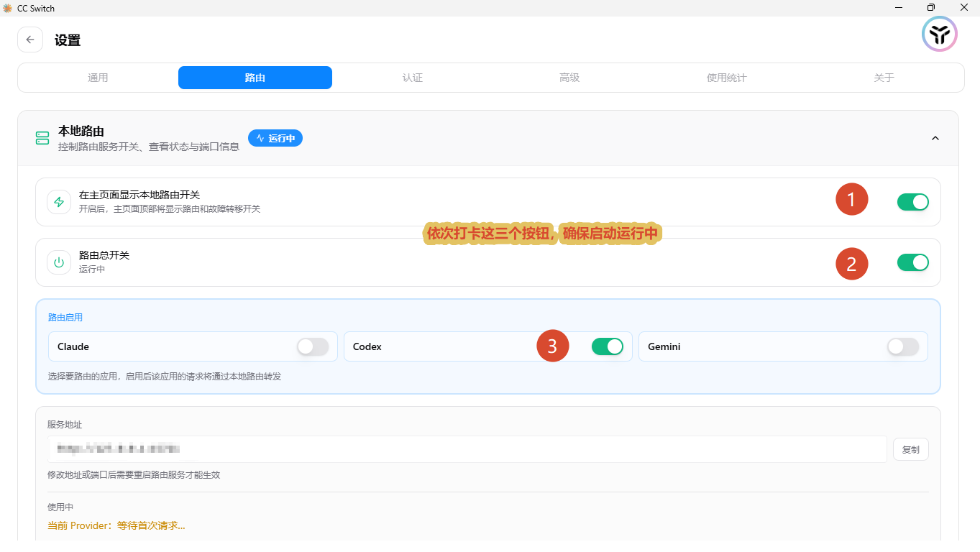
Task: Click the red number 3 annotation marker
Action: pyautogui.click(x=553, y=346)
